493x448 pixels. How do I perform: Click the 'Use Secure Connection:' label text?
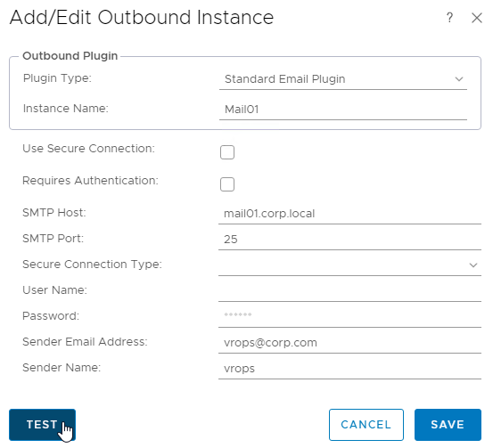88,148
